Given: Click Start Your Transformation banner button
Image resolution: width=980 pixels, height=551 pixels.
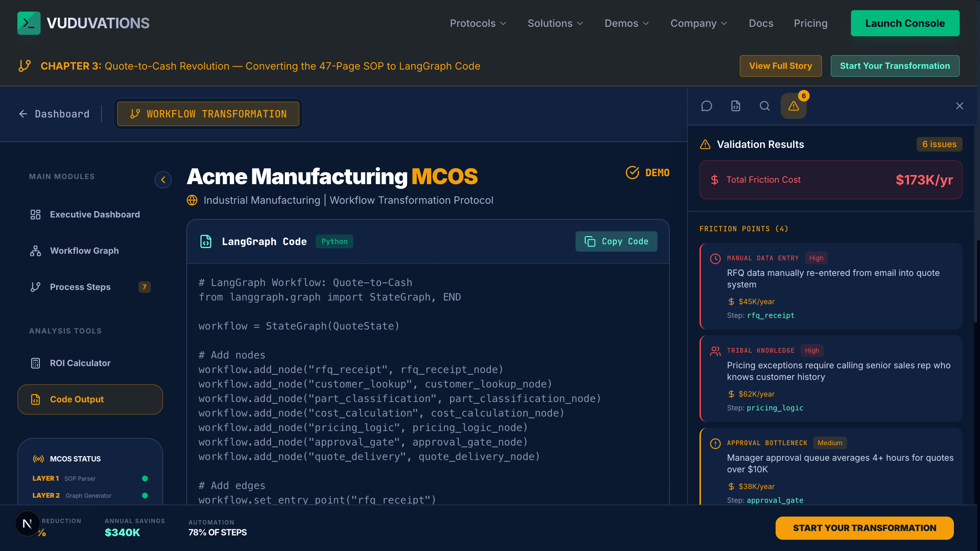Looking at the screenshot, I should pos(895,66).
